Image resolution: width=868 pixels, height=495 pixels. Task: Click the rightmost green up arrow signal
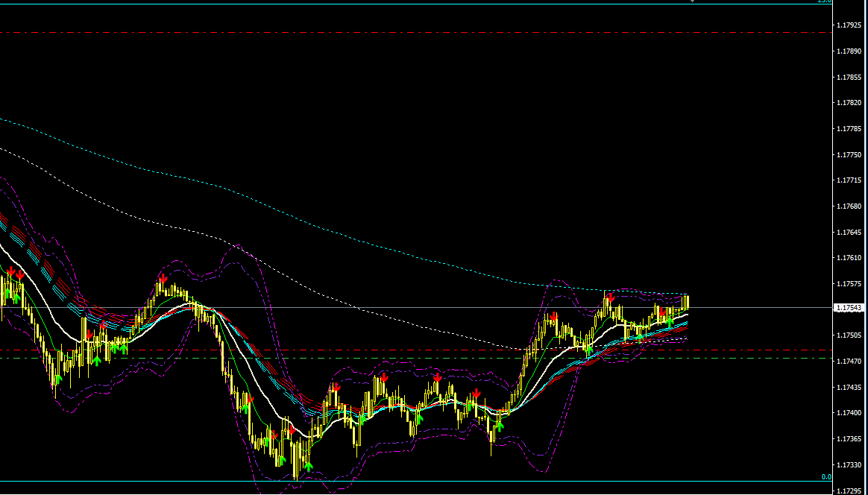click(x=670, y=321)
